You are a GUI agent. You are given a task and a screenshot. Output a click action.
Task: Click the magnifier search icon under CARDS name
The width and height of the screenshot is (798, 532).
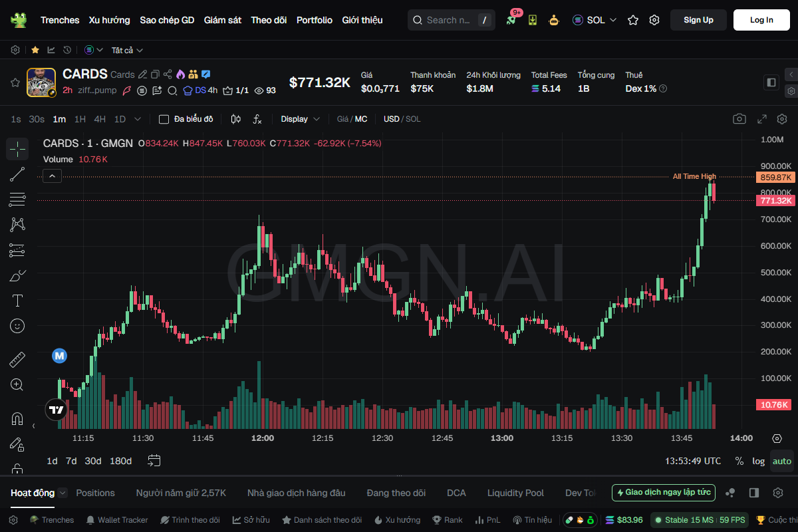[x=172, y=90]
